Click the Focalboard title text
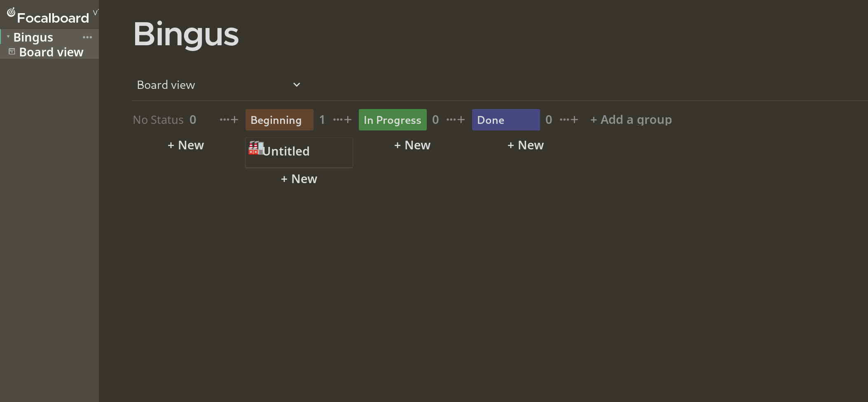The image size is (868, 402). pyautogui.click(x=53, y=18)
